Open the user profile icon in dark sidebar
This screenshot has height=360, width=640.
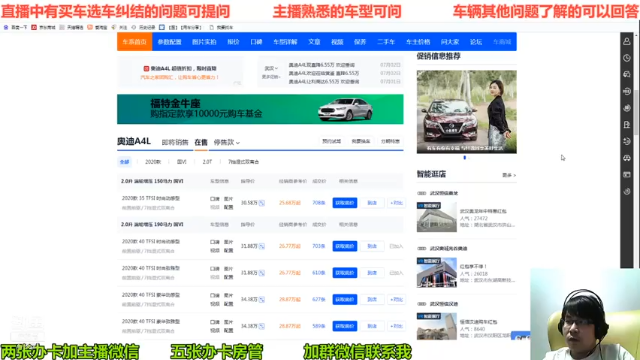[x=627, y=41]
